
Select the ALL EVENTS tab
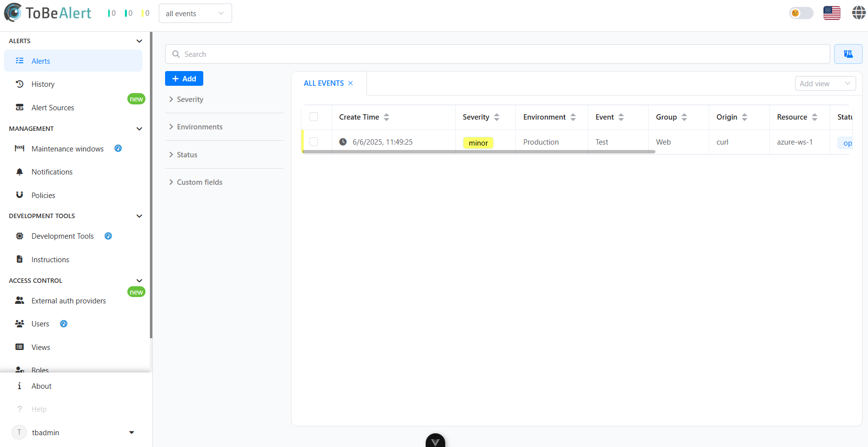324,83
